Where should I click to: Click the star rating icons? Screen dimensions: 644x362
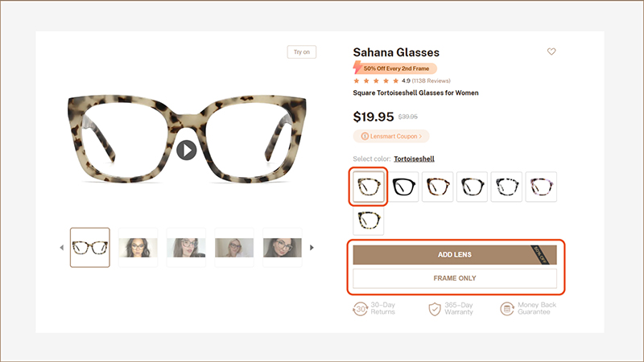click(x=375, y=80)
